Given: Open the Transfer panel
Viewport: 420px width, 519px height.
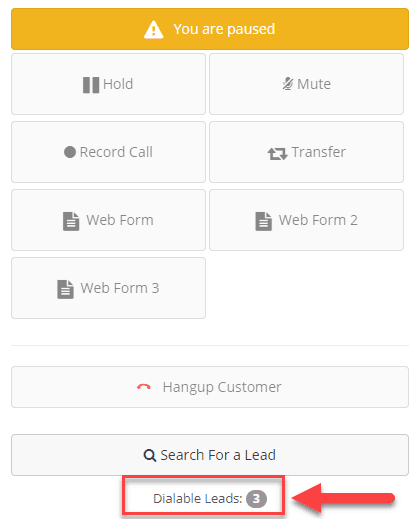Looking at the screenshot, I should pos(306,152).
